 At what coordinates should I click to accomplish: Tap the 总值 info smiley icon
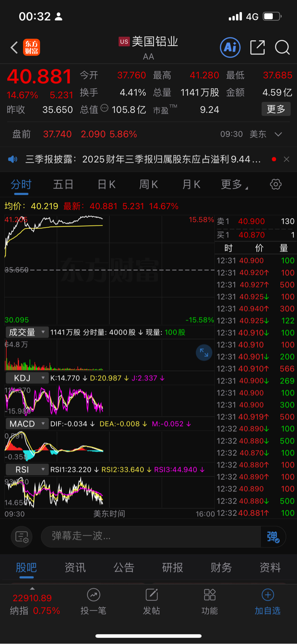point(104,108)
